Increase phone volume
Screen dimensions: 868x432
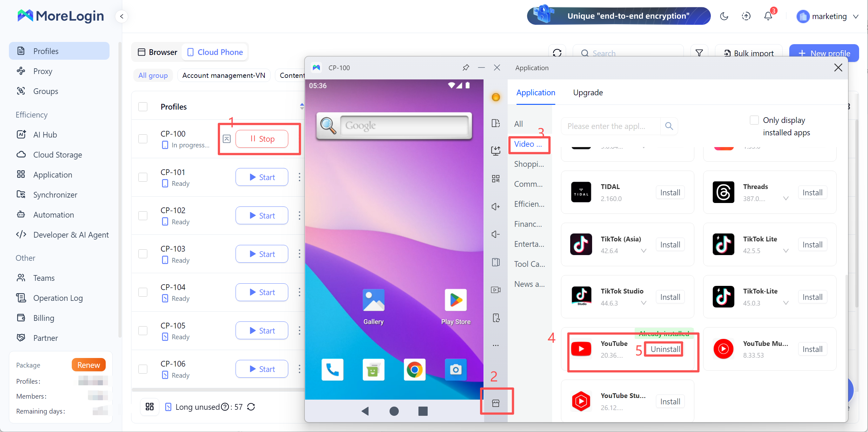point(496,206)
